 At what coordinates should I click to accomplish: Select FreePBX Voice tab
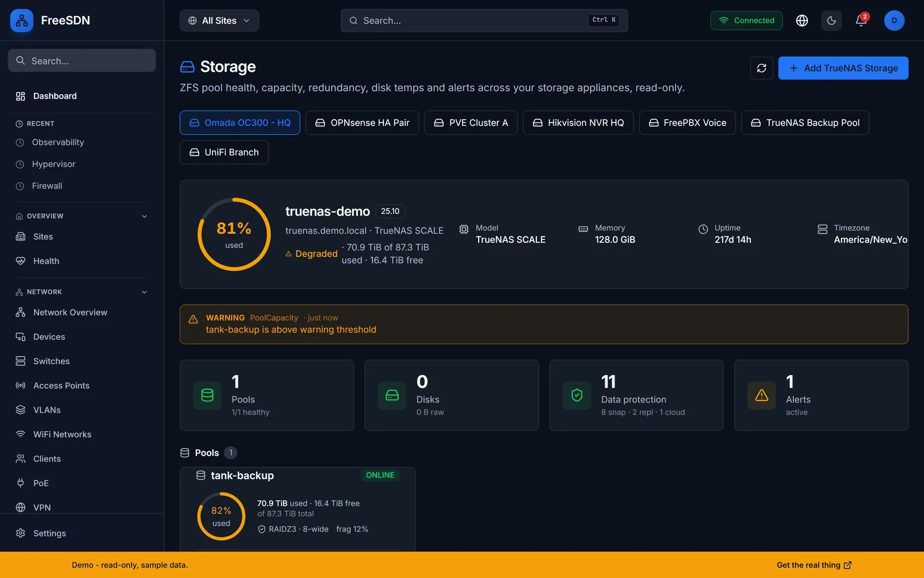click(687, 123)
